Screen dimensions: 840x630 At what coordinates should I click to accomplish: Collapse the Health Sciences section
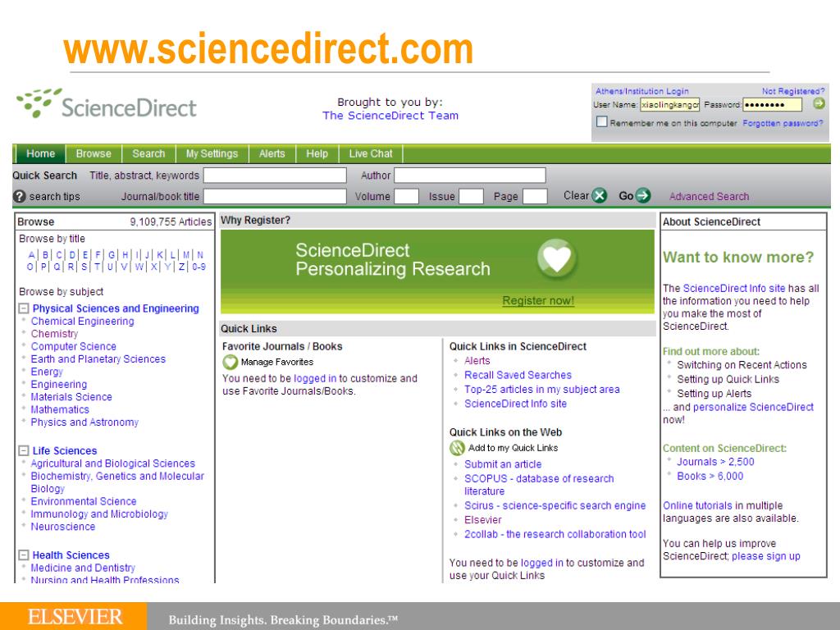pos(24,555)
